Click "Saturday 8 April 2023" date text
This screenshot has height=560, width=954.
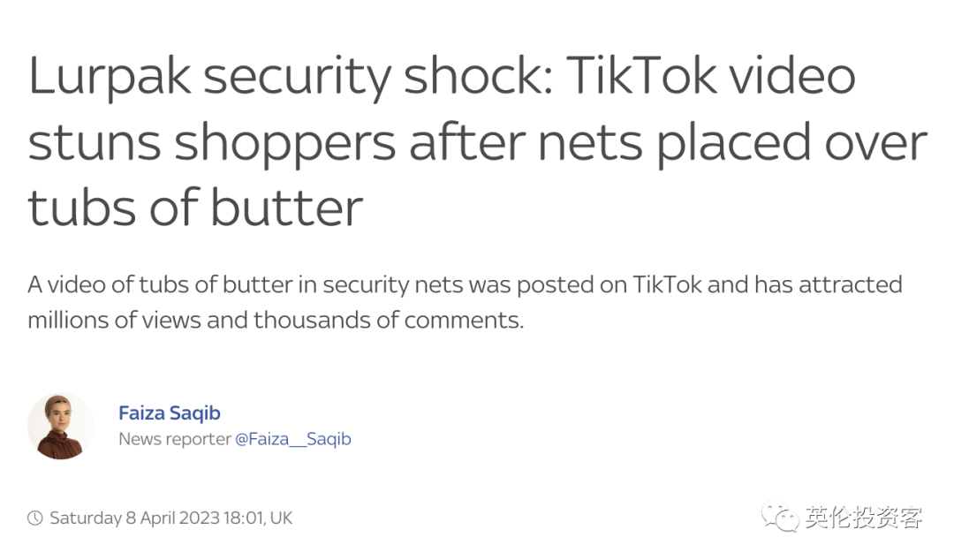click(x=134, y=518)
